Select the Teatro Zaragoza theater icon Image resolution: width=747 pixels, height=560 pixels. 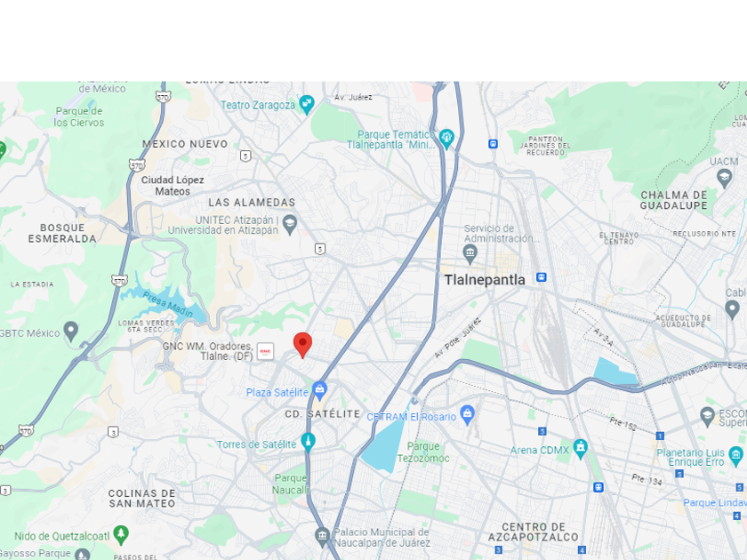[307, 105]
